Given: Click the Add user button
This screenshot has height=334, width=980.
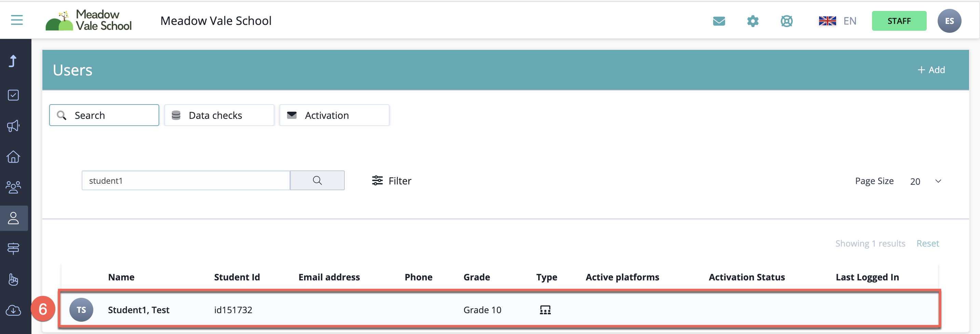Looking at the screenshot, I should click(x=931, y=70).
